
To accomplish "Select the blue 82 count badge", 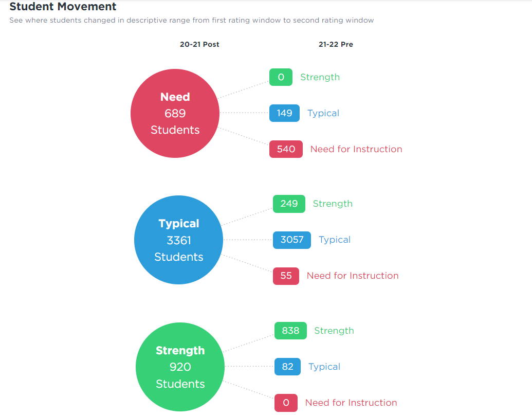I will pos(287,367).
